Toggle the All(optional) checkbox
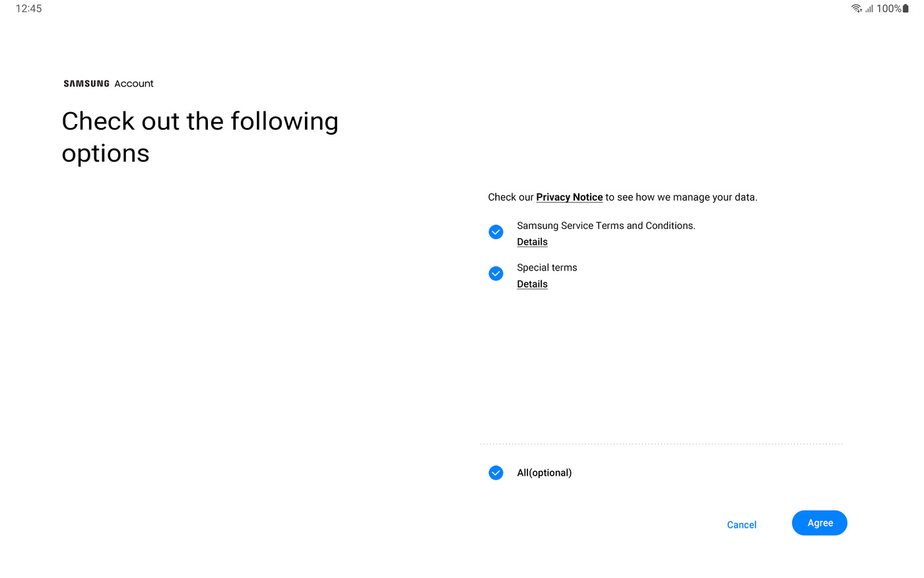The height and width of the screenshot is (578, 924). [496, 473]
